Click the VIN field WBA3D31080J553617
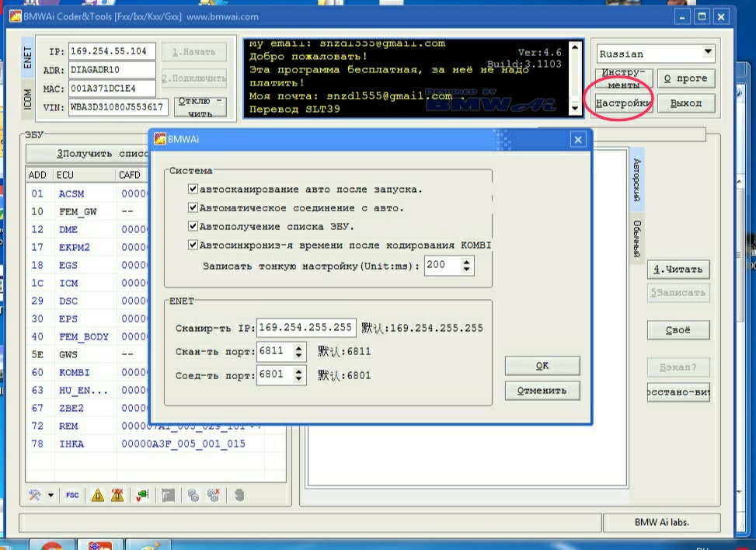 (x=119, y=107)
